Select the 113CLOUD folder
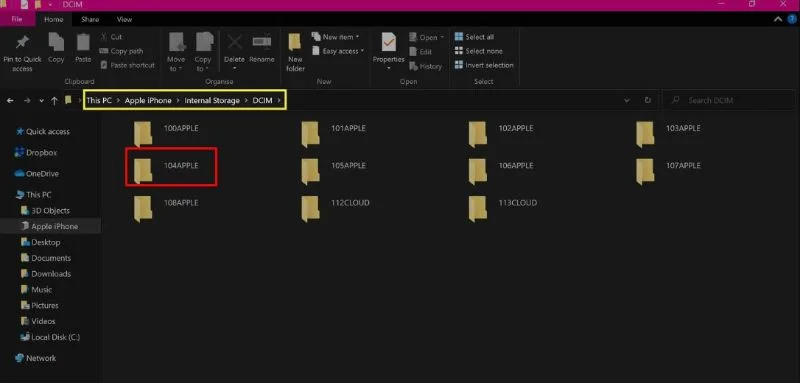The height and width of the screenshot is (383, 800). [x=502, y=208]
